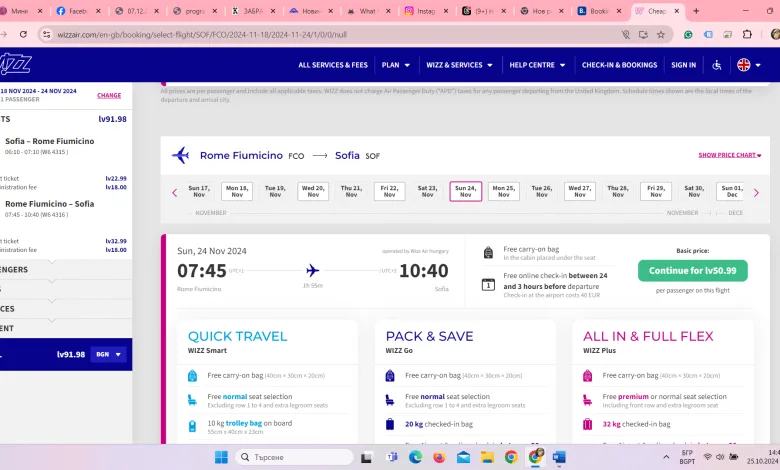Open Mail app from taskbar
780x470 pixels.
463,457
